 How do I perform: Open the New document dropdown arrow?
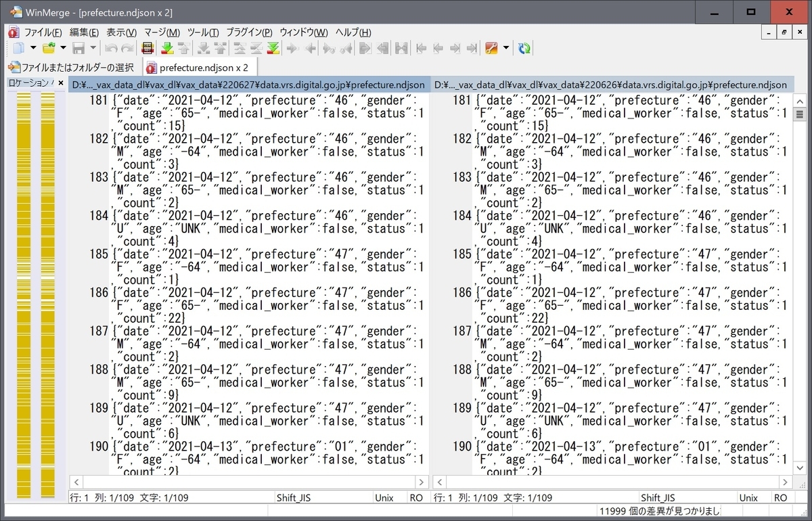(33, 48)
